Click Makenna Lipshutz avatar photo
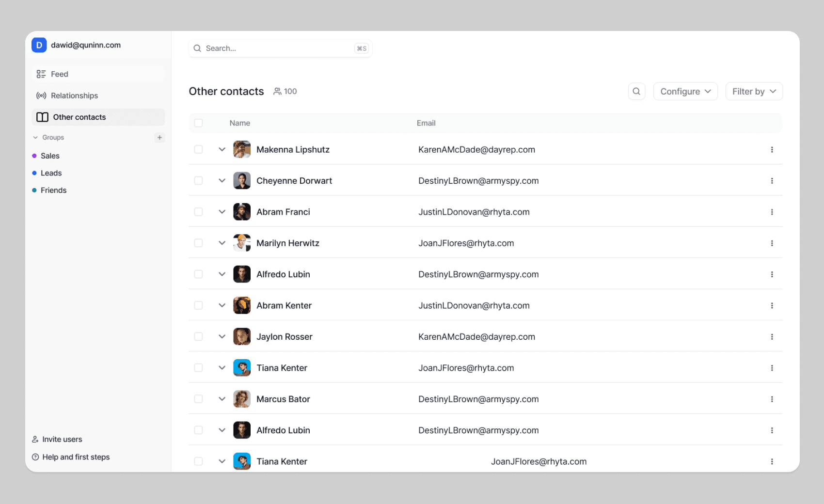This screenshot has width=824, height=504. 242,149
